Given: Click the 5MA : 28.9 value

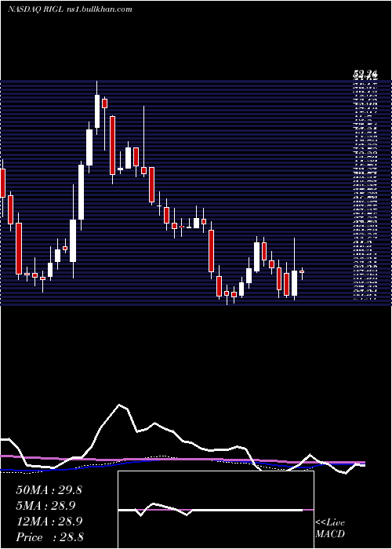Looking at the screenshot, I should 45,506.
